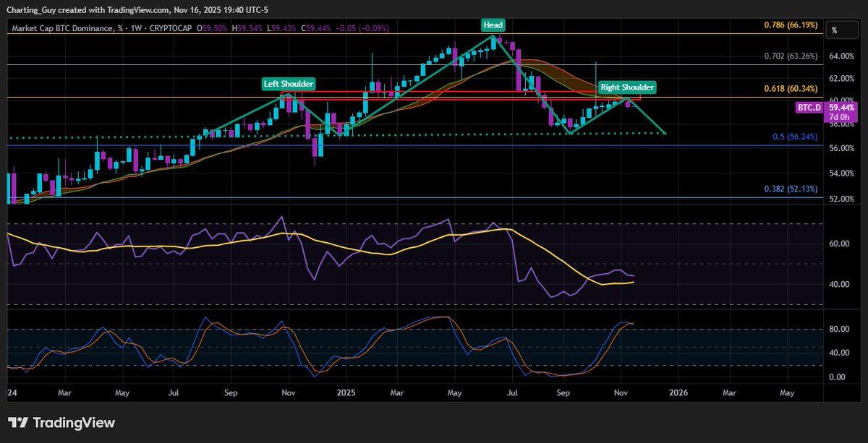Toggle the % unit button on the price scale
The image size is (868, 443).
pos(837,30)
